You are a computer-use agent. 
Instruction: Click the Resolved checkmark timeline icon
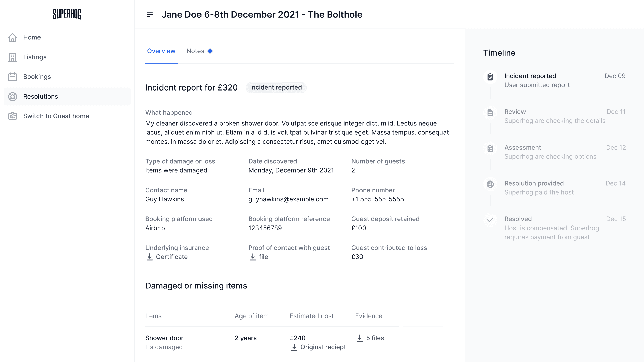pos(490,220)
